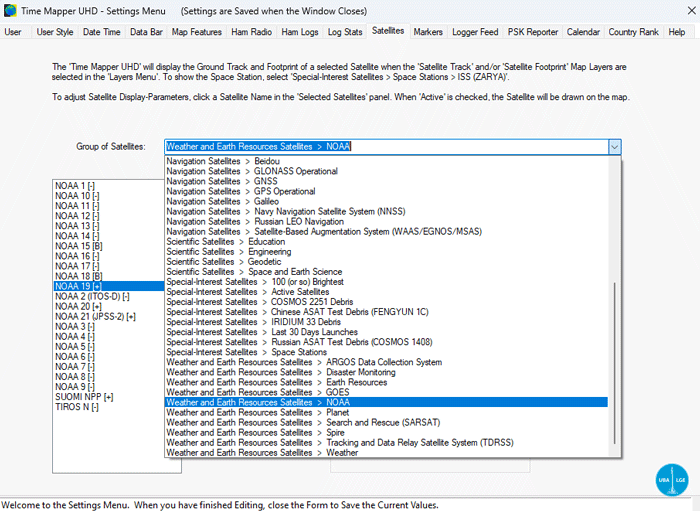The width and height of the screenshot is (700, 511).
Task: Select the Satellites tab
Action: 388,31
